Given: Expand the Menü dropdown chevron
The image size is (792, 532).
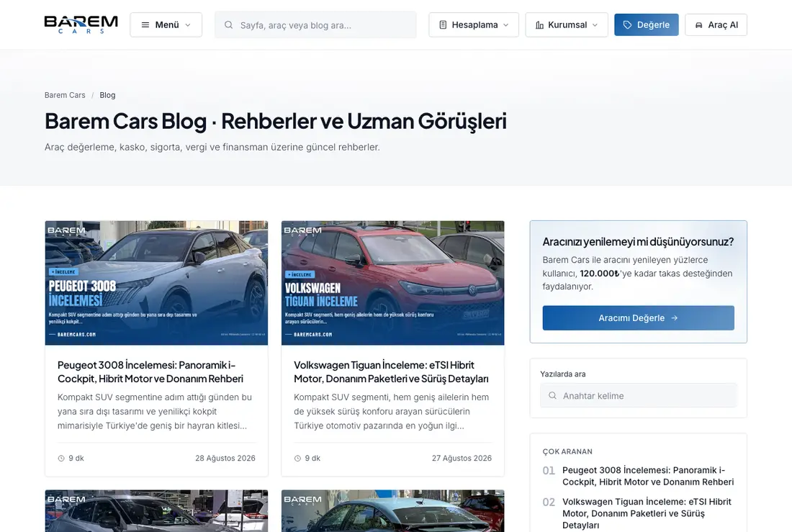Looking at the screenshot, I should pos(188,24).
